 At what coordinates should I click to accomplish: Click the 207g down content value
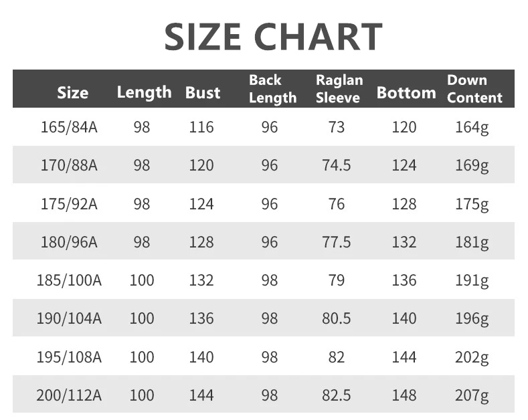point(472,395)
